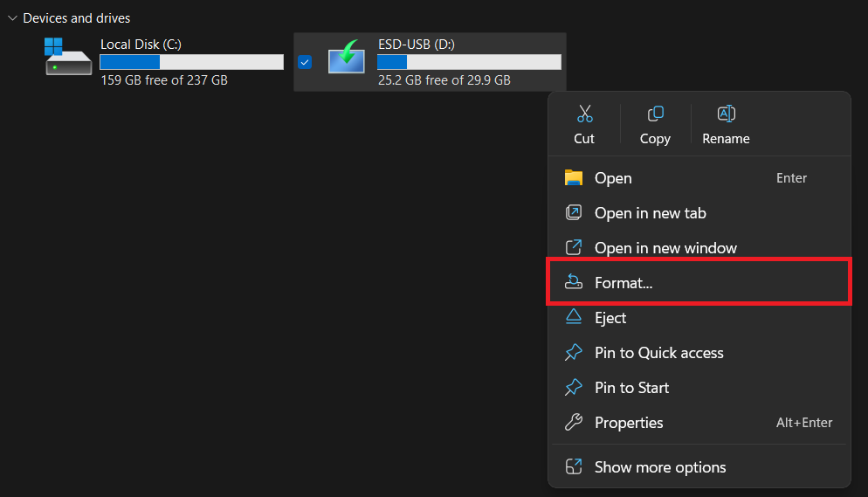Choose Open from the context menu
The height and width of the screenshot is (497, 868).
click(613, 177)
